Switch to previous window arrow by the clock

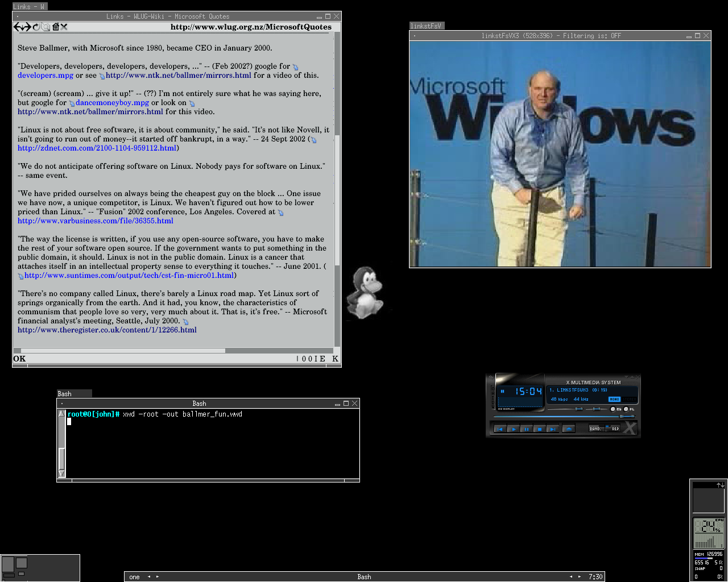pyautogui.click(x=571, y=577)
